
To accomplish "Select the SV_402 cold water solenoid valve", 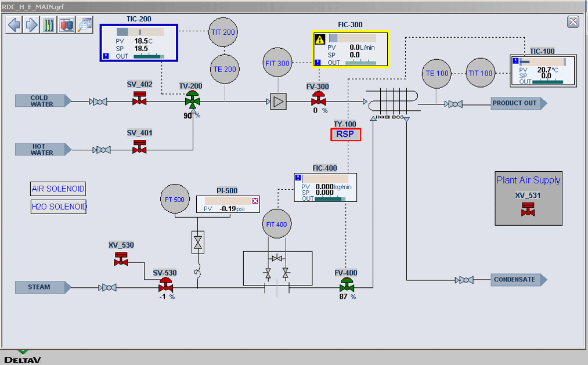I will (x=139, y=98).
